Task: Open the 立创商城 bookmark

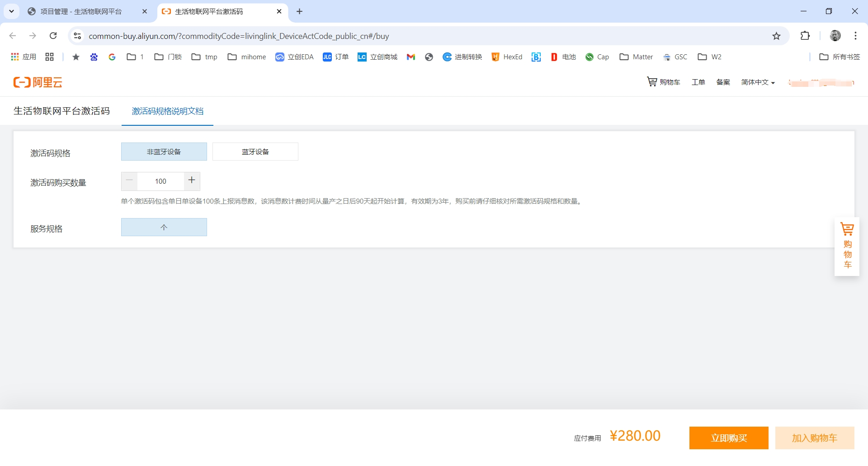Action: click(377, 57)
